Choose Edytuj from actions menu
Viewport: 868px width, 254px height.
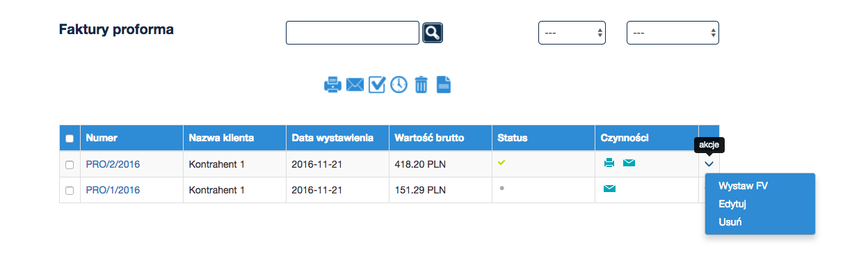click(732, 205)
